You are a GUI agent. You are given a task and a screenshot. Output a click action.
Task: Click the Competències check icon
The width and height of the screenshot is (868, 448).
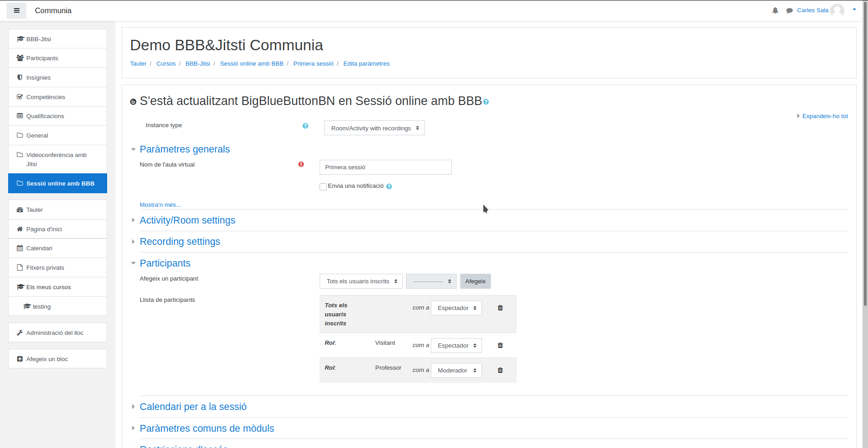click(x=20, y=97)
